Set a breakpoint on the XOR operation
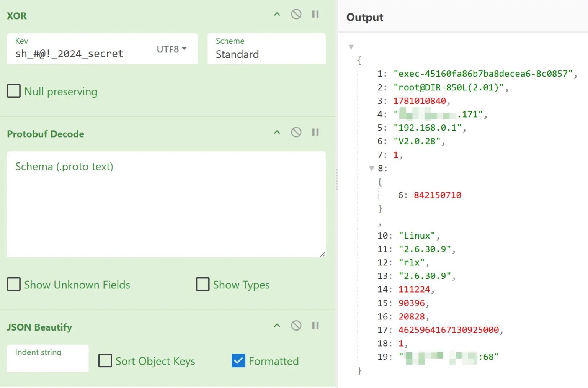The image size is (588, 388). point(315,15)
